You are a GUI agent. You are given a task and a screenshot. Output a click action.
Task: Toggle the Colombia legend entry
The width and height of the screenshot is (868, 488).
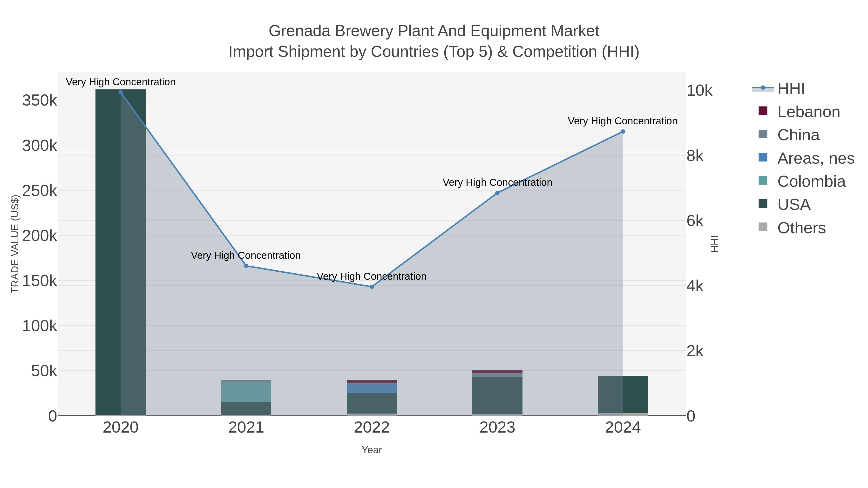[802, 181]
